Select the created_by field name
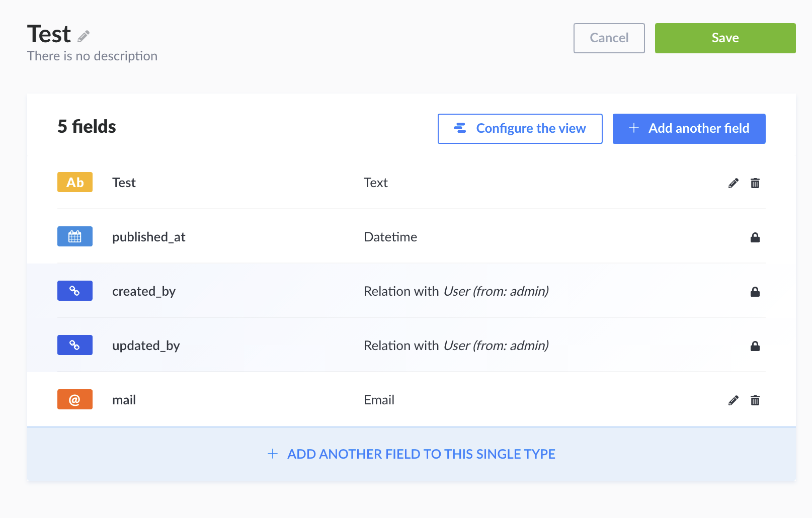Screen dimensions: 812x518 [x=144, y=291]
